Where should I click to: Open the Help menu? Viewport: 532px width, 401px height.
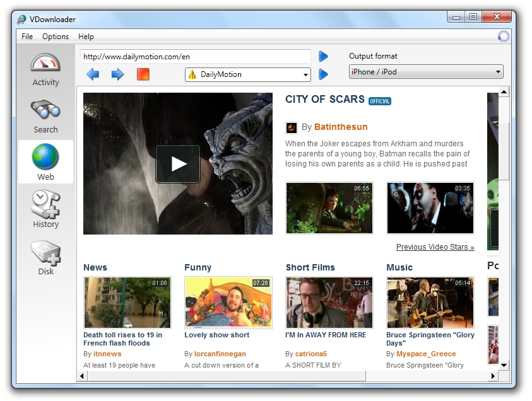[86, 37]
